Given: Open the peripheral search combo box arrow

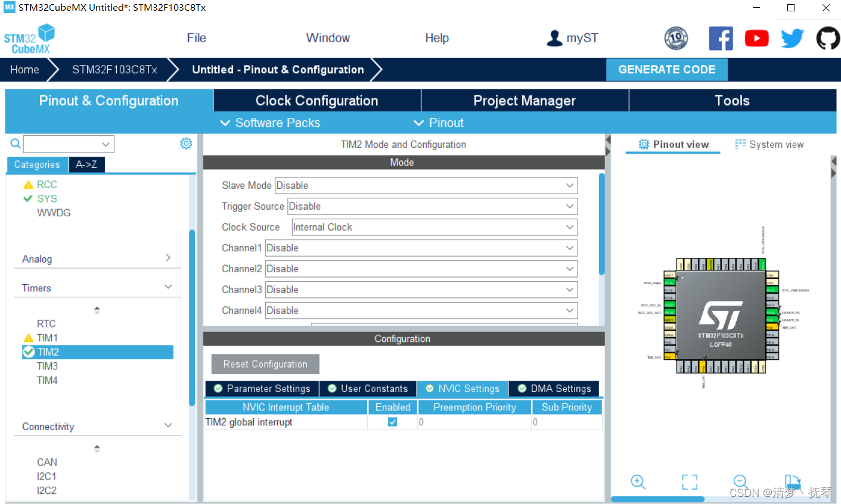Looking at the screenshot, I should click(x=105, y=144).
